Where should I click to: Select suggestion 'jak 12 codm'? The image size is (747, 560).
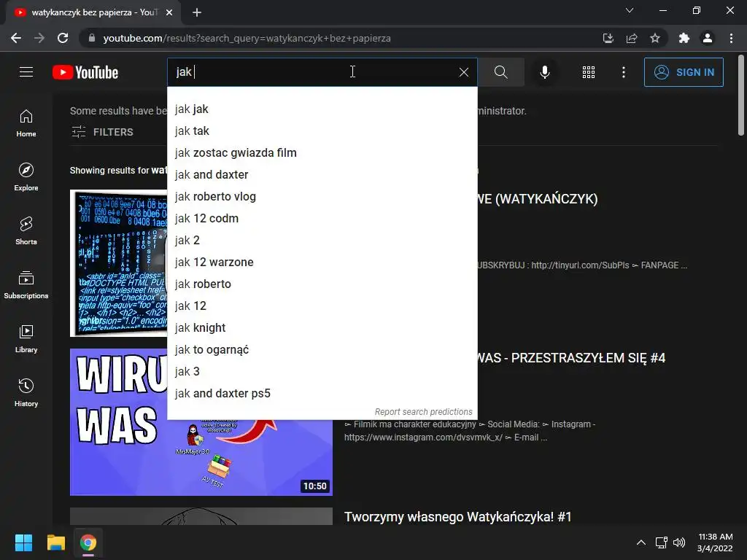pos(322,219)
